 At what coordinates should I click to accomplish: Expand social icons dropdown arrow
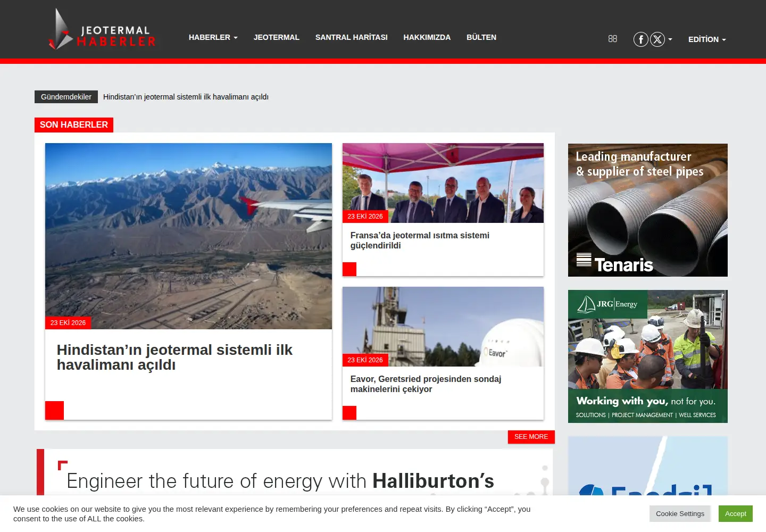pos(670,39)
